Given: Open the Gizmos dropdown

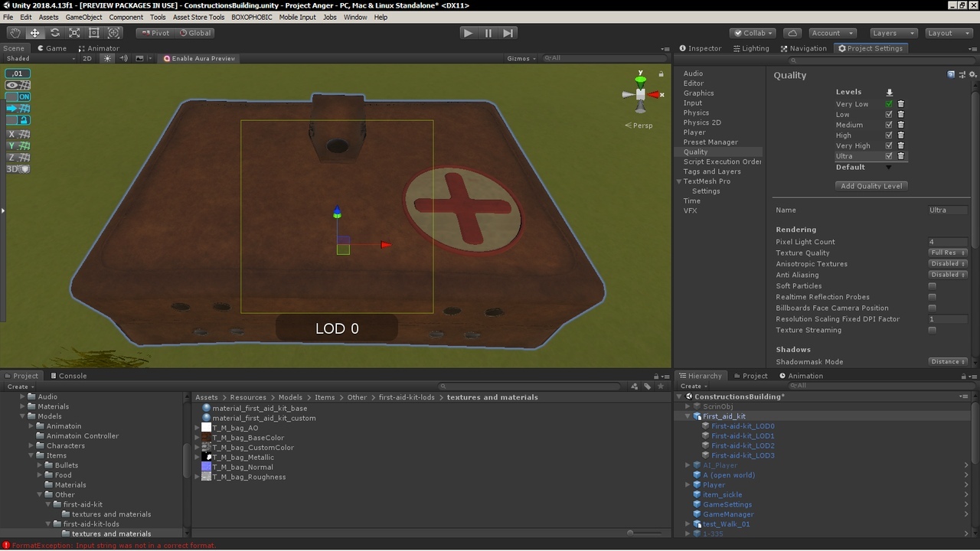Looking at the screenshot, I should click(x=521, y=58).
